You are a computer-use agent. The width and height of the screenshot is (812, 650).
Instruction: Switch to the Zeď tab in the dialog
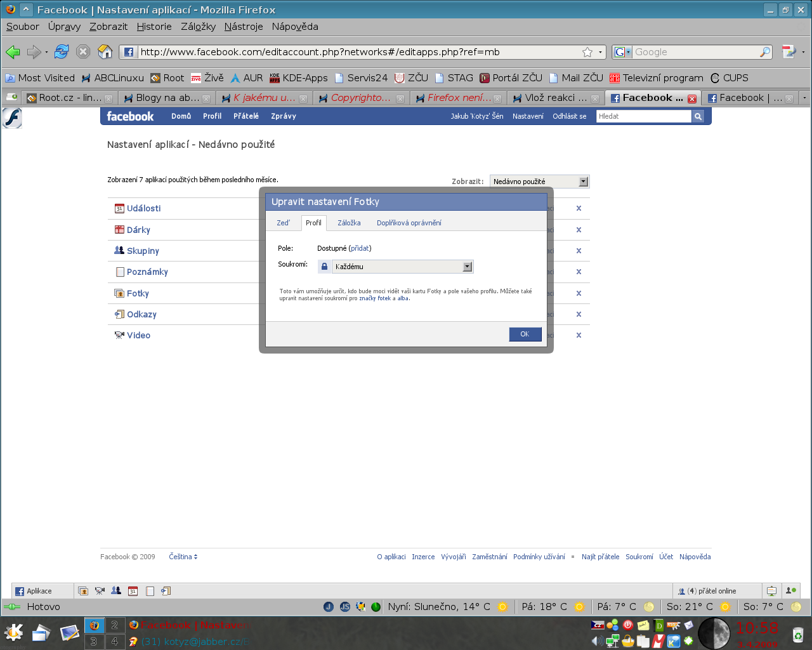pos(284,223)
